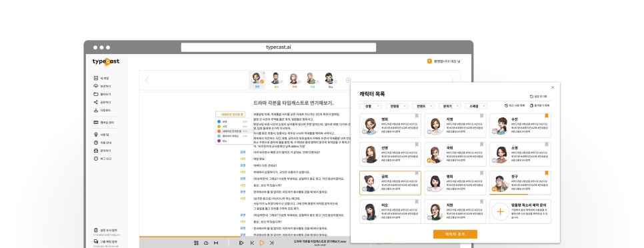This screenshot has width=644, height=248.
Task: Click the plus custom voice creation card
Action: (x=520, y=212)
